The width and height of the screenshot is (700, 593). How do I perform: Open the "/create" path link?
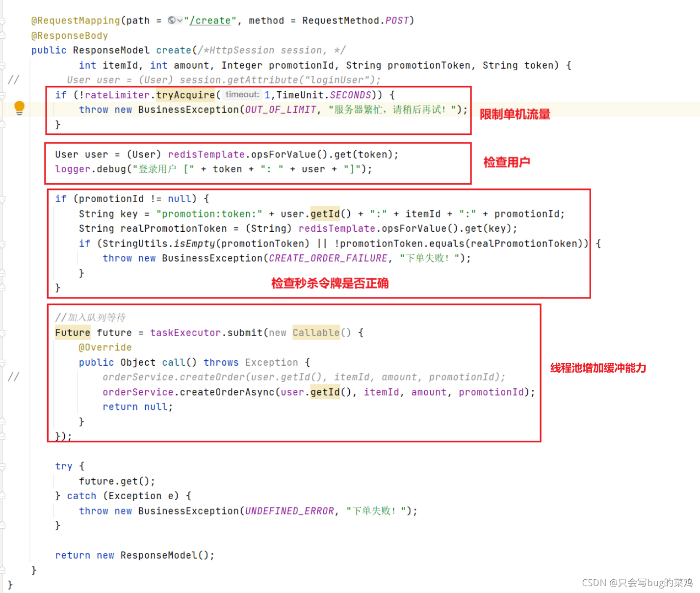pos(210,21)
